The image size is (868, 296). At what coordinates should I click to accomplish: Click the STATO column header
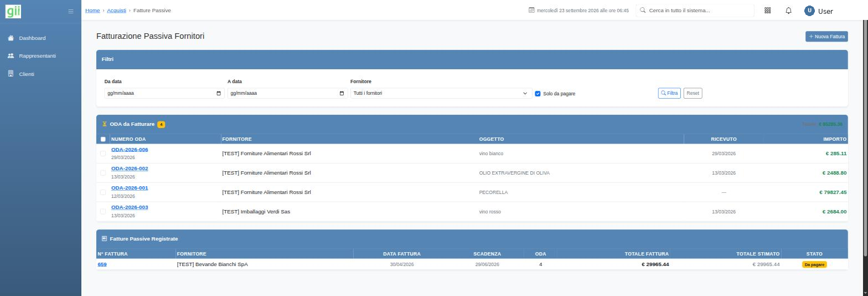(814, 254)
